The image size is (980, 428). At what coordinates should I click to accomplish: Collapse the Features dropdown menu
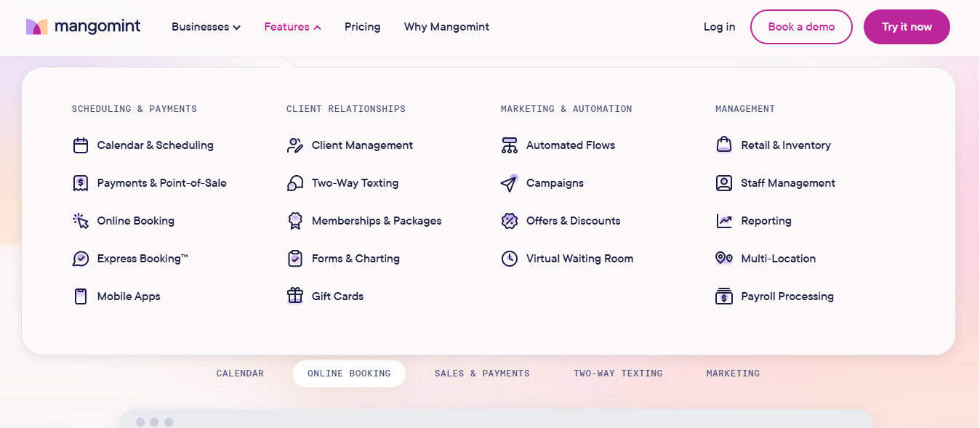click(292, 27)
